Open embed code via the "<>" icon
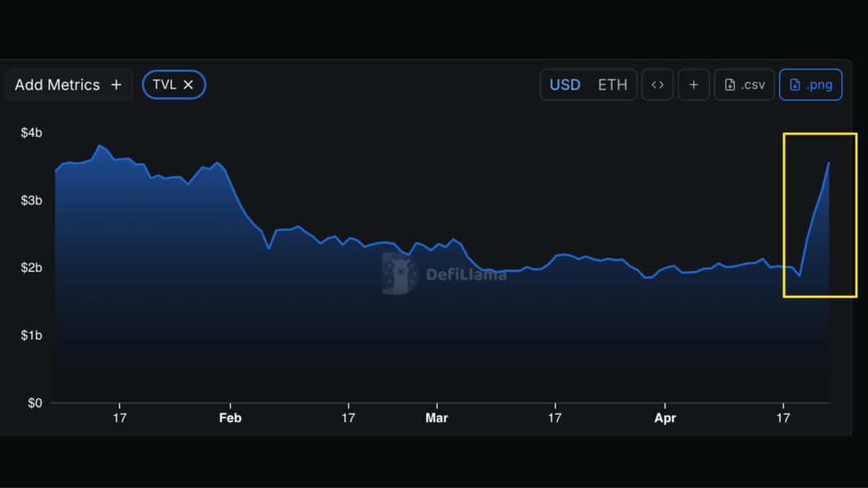Image resolution: width=868 pixels, height=488 pixels. point(657,85)
